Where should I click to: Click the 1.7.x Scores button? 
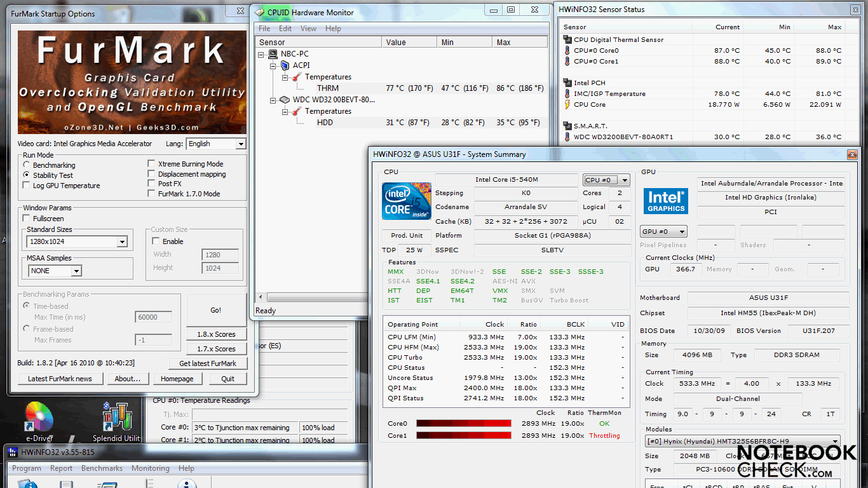(216, 349)
